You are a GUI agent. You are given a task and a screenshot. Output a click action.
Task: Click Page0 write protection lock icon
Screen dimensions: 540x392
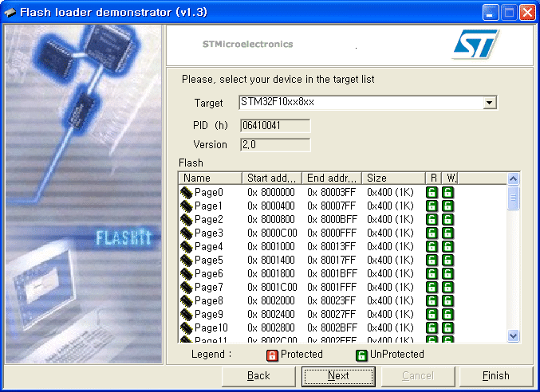[447, 192]
